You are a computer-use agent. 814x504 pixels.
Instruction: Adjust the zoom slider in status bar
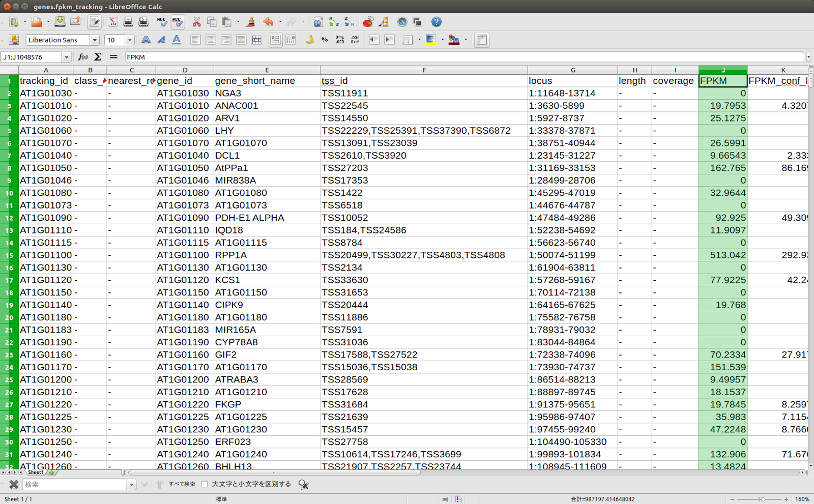click(x=762, y=499)
